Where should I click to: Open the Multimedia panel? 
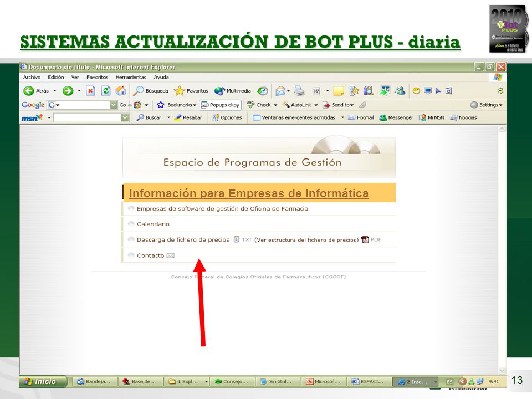coord(233,91)
